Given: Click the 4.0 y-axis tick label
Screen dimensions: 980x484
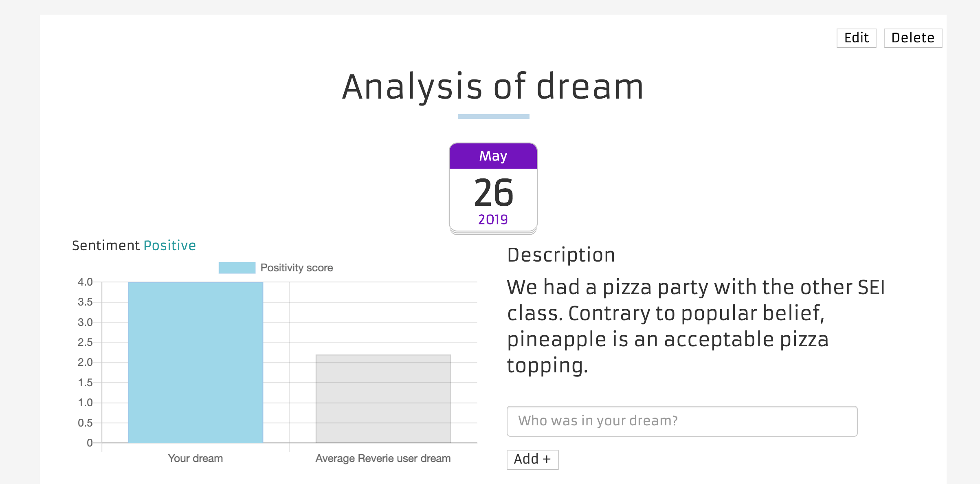Looking at the screenshot, I should click(85, 282).
